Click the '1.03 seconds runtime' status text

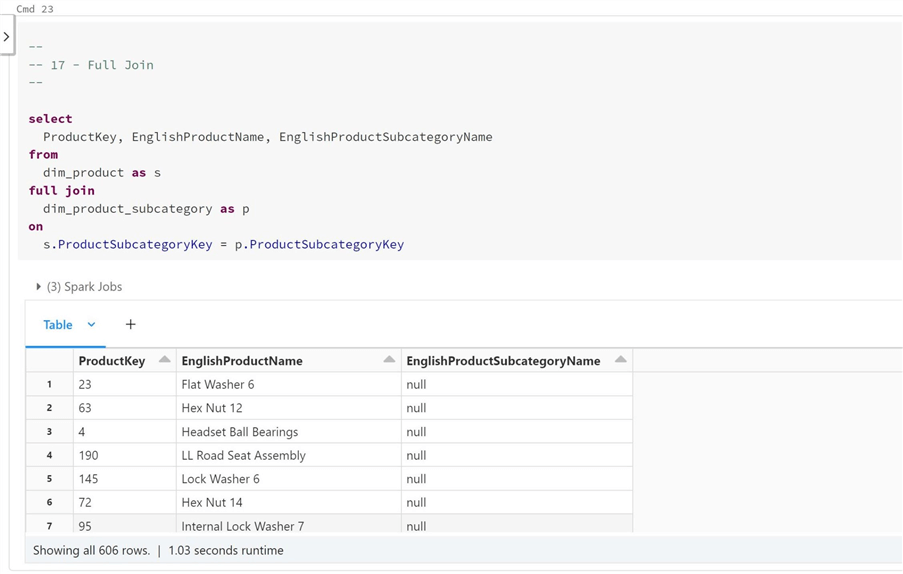pyautogui.click(x=226, y=550)
